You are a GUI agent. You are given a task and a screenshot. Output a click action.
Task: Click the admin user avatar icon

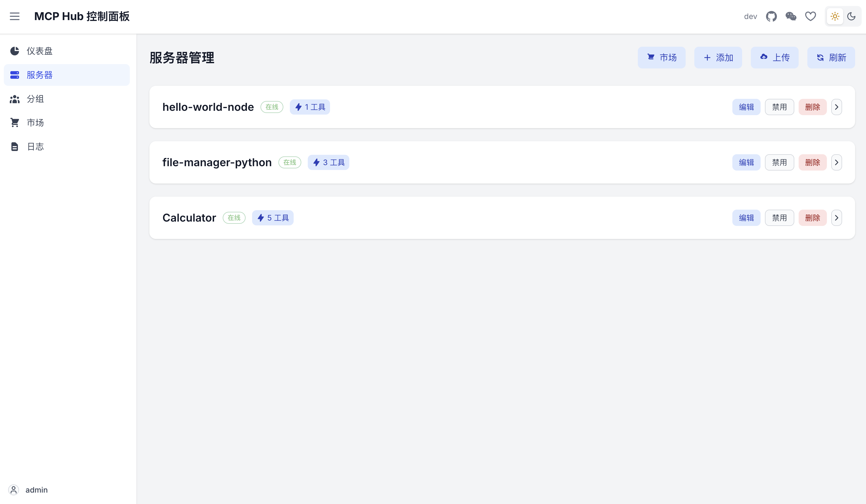(x=13, y=490)
